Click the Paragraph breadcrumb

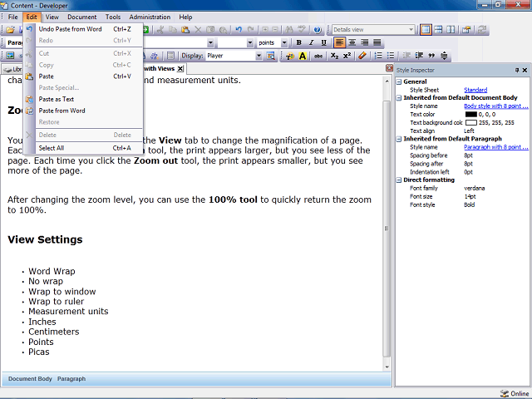71,379
